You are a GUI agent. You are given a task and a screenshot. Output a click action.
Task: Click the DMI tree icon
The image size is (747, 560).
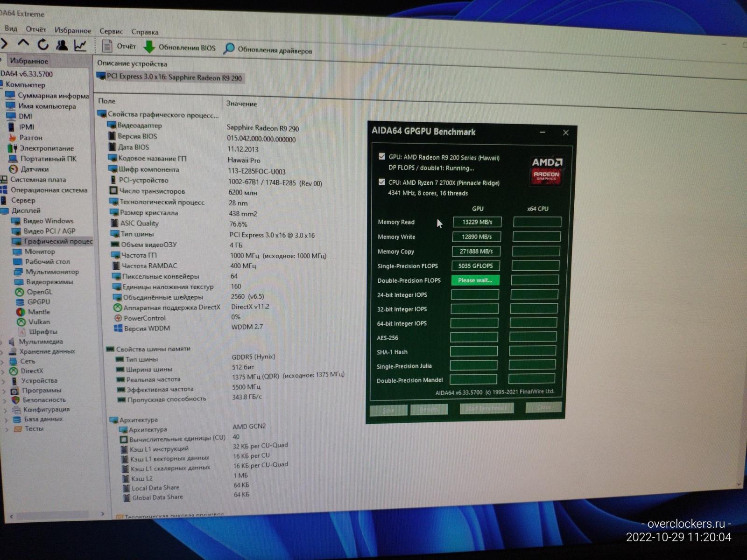point(11,116)
